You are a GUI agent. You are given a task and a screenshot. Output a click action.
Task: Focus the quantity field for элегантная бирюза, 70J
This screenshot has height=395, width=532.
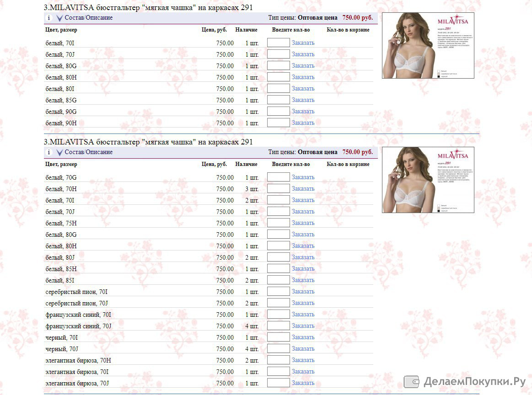(x=278, y=383)
